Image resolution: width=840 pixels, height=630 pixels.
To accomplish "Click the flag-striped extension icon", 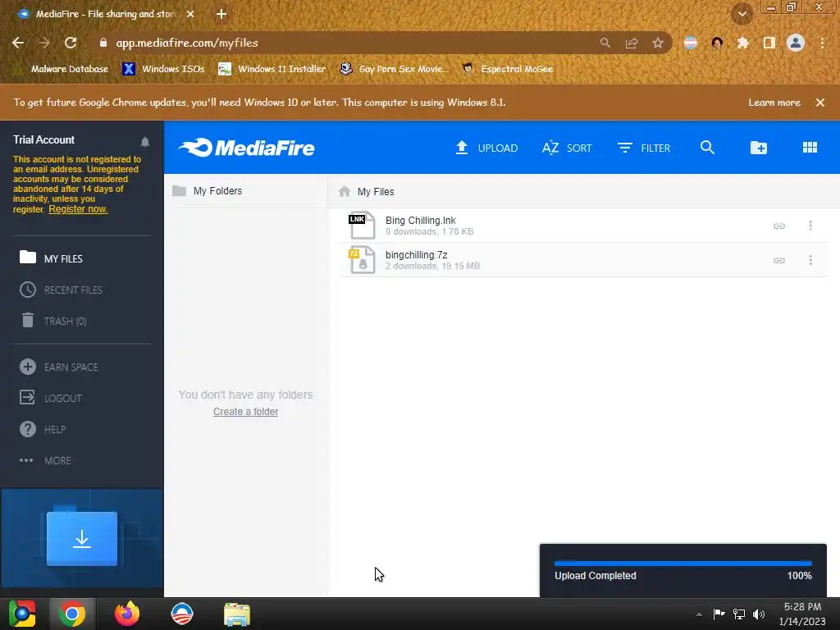I will pyautogui.click(x=691, y=43).
